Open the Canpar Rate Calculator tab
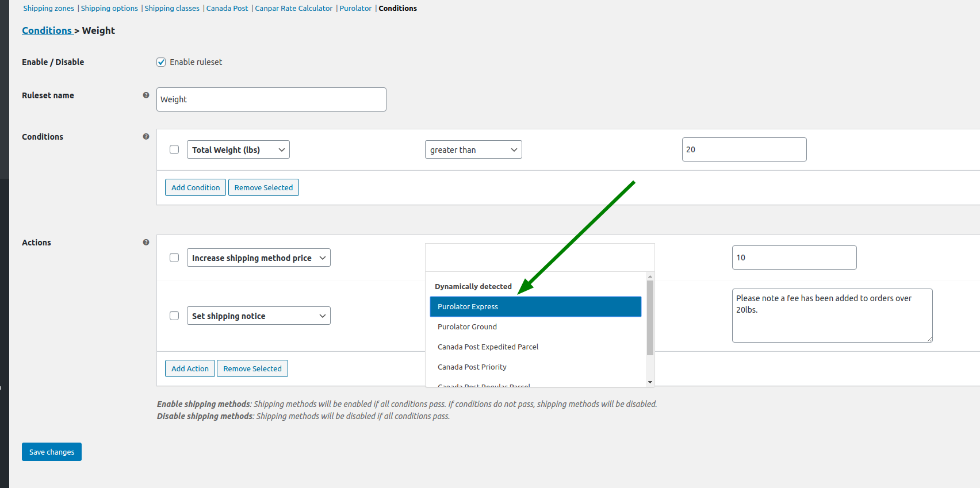The width and height of the screenshot is (980, 488). 294,9
